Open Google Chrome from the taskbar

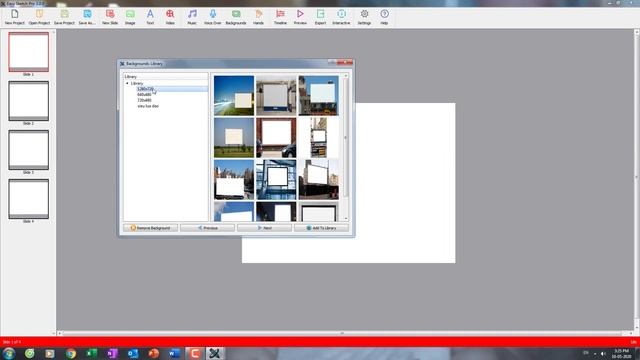click(x=71, y=353)
